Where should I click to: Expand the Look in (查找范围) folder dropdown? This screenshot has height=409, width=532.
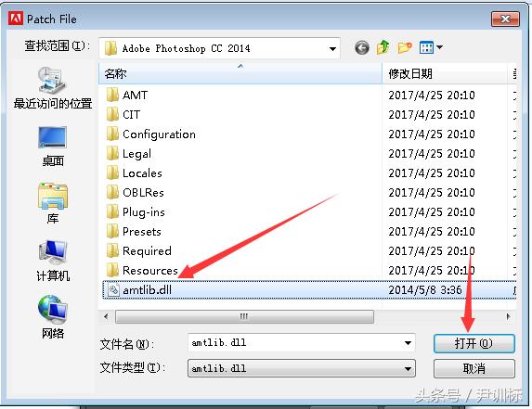(332, 48)
